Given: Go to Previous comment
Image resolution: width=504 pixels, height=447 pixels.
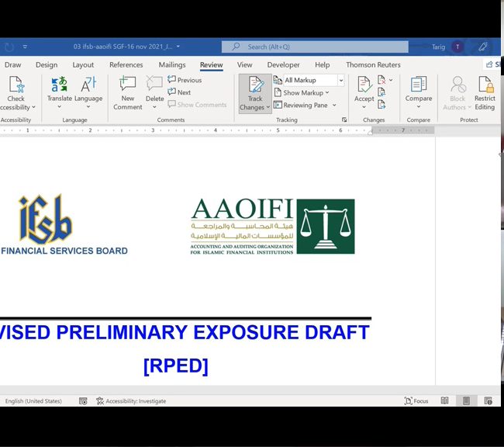Looking at the screenshot, I should [x=185, y=80].
